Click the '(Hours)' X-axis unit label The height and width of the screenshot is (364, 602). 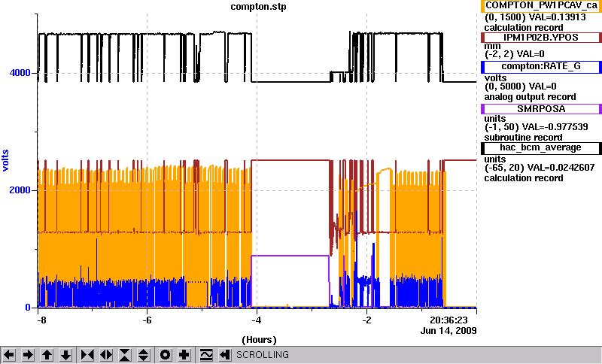point(259,340)
